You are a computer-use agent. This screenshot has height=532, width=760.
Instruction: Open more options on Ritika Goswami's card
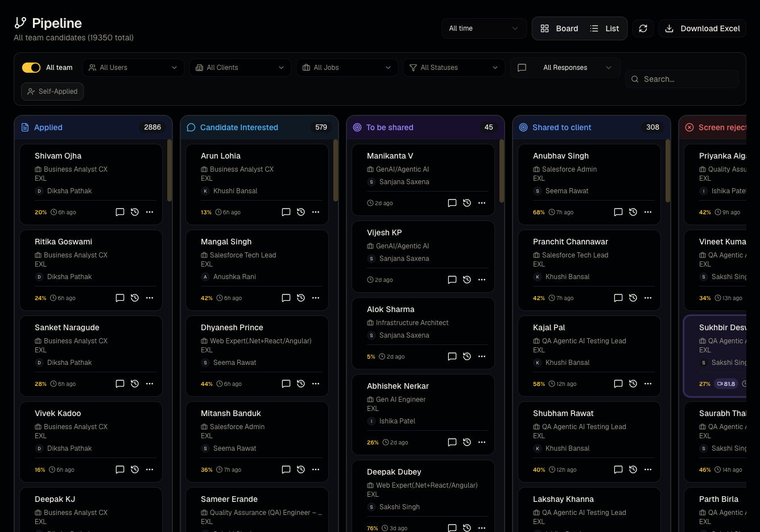[x=150, y=298]
